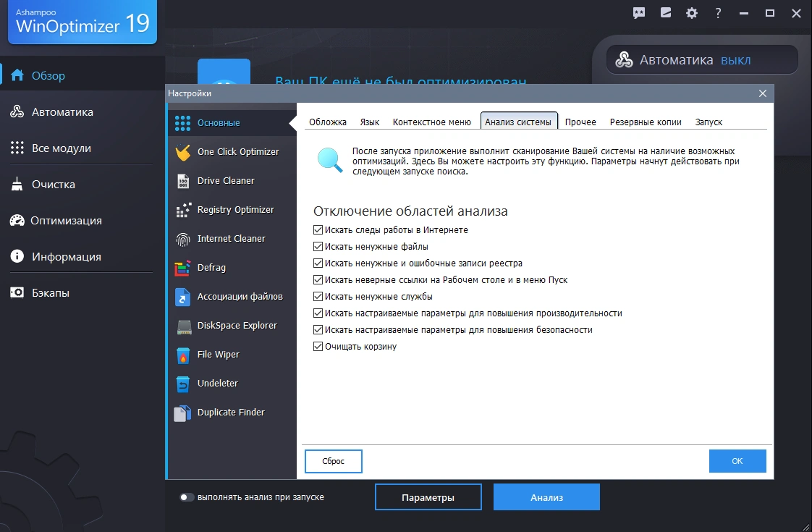The width and height of the screenshot is (812, 532).
Task: Click the One Click Optimizer hand icon
Action: click(183, 152)
